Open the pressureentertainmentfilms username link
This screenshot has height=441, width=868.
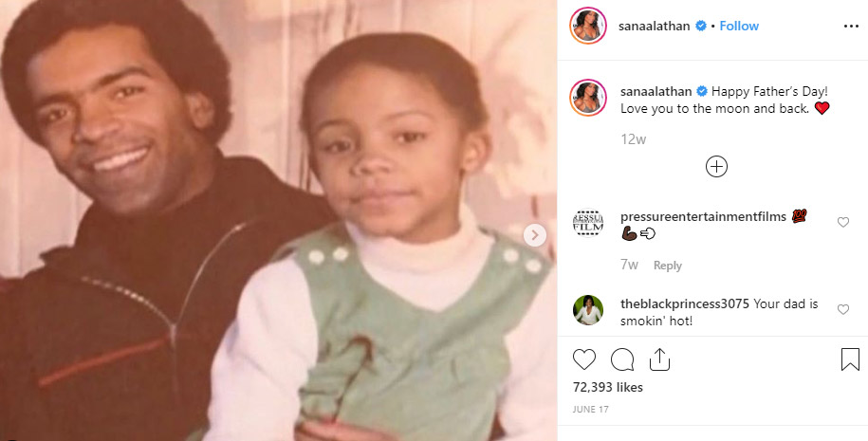tap(703, 217)
